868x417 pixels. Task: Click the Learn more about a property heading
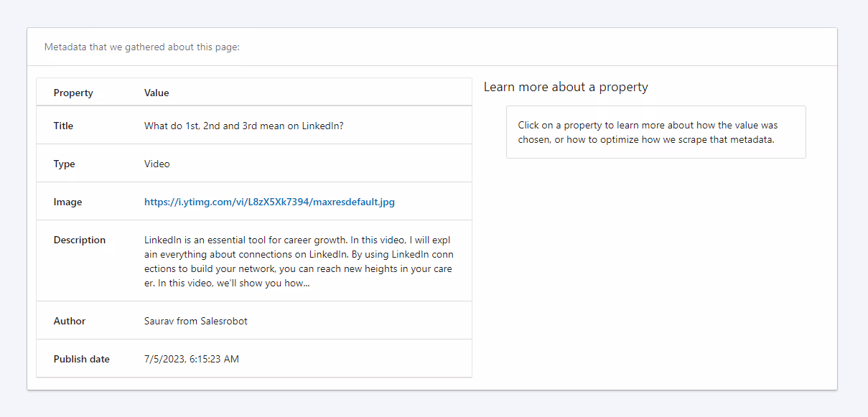click(566, 87)
